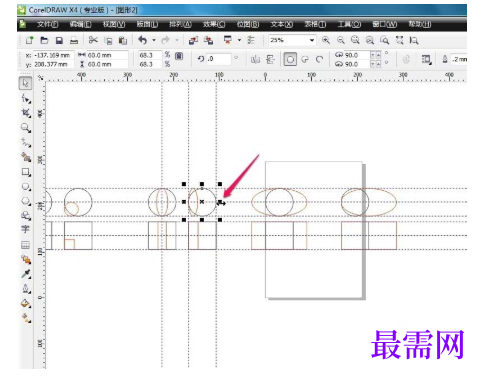The image size is (483, 376).
Task: Select the Freehand tool
Action: (26, 143)
